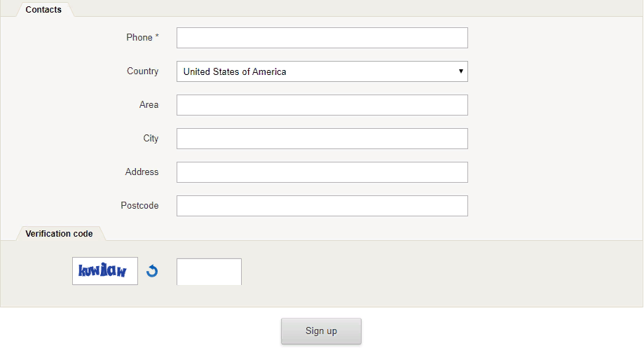Click the Postcode label
This screenshot has width=644, height=348.
click(139, 206)
